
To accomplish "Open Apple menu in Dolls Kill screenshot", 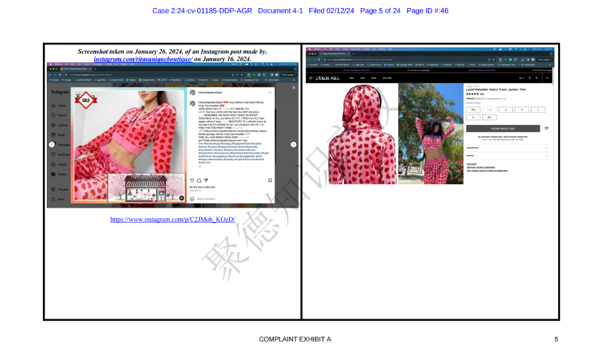I will (x=310, y=49).
